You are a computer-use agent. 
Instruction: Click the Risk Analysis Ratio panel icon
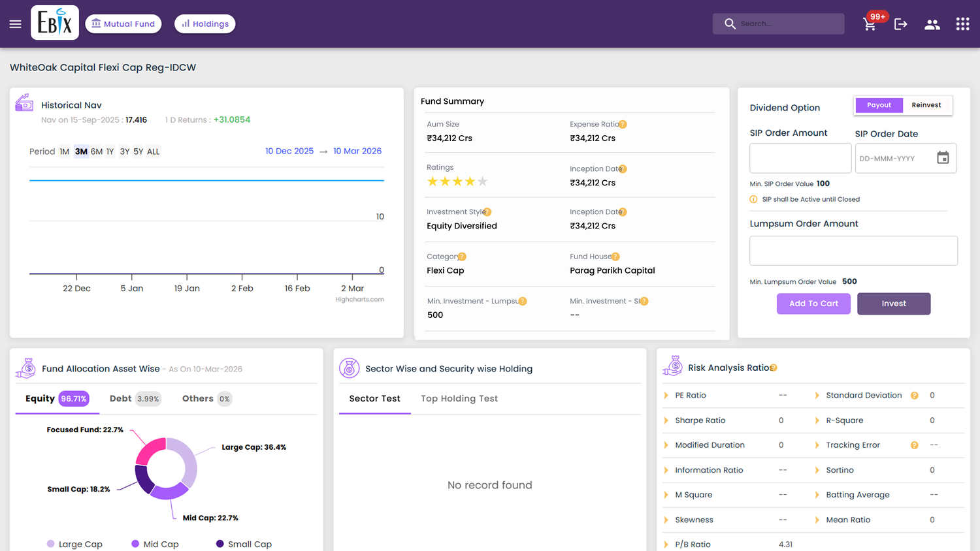click(x=672, y=366)
